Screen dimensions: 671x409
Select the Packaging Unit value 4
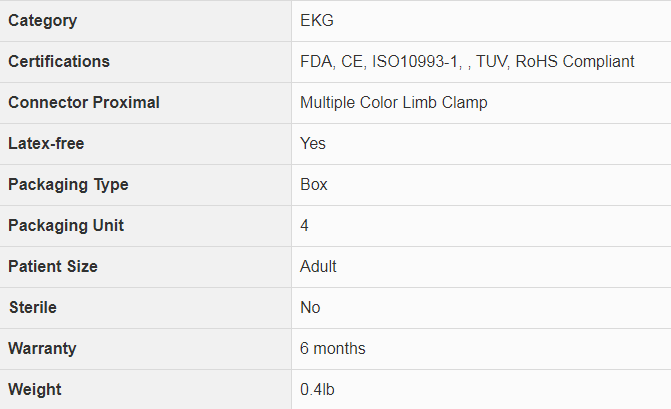305,226
